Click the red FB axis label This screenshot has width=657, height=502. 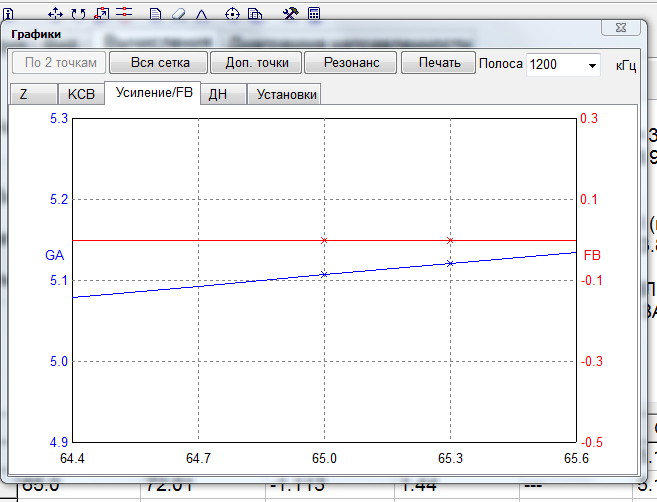point(592,255)
